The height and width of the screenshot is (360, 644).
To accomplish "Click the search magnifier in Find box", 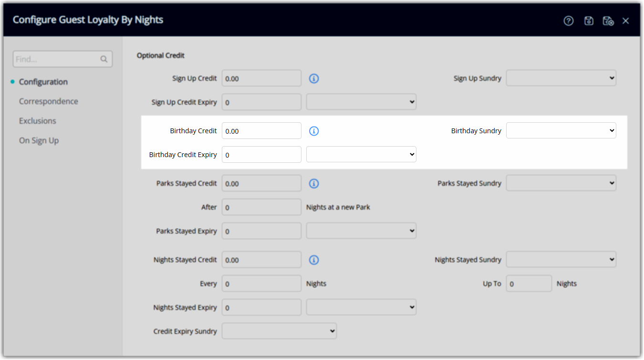I will (104, 59).
